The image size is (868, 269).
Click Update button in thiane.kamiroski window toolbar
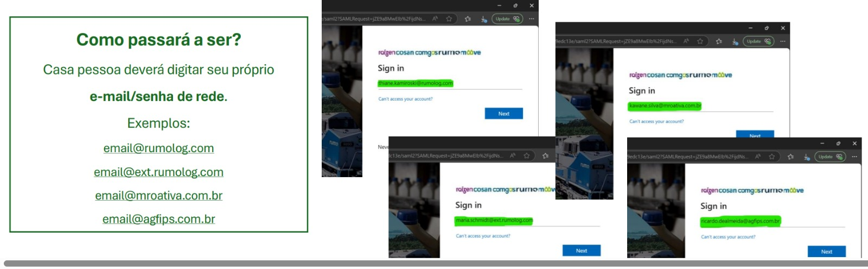click(x=507, y=18)
